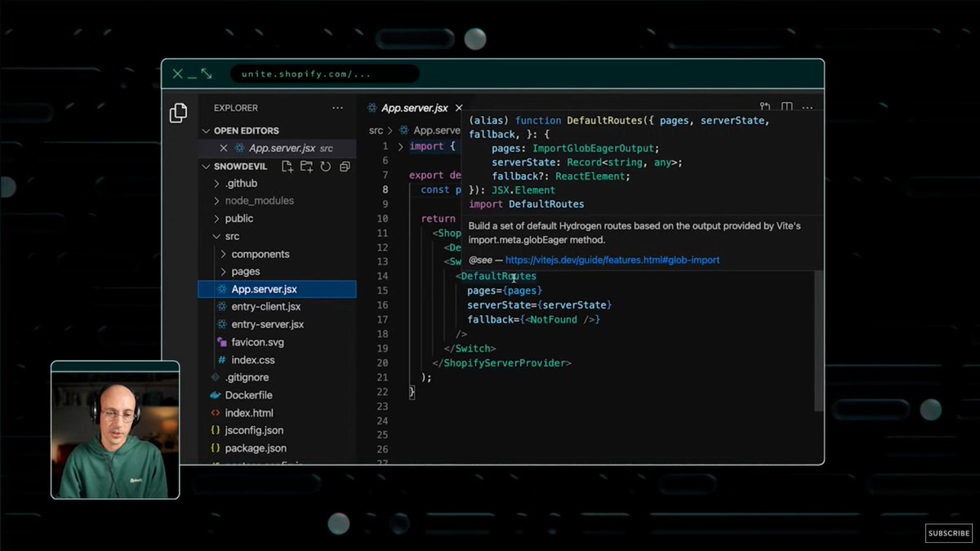Click the Docker whale icon beside Dockerfile
The image size is (980, 551).
(216, 395)
